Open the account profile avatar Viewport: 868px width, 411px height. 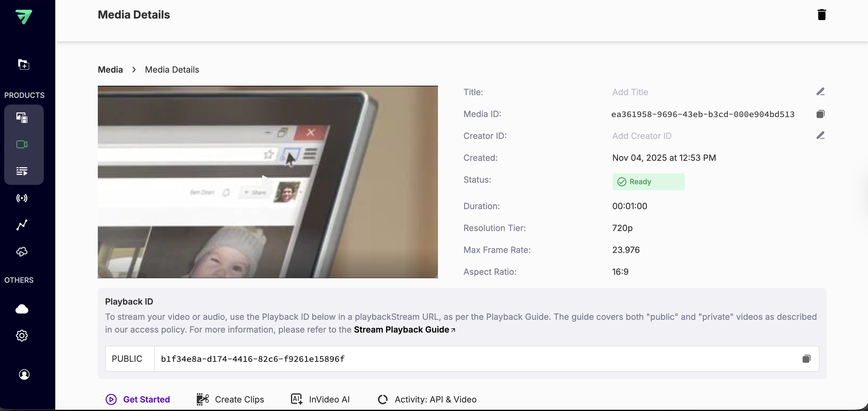pos(24,374)
